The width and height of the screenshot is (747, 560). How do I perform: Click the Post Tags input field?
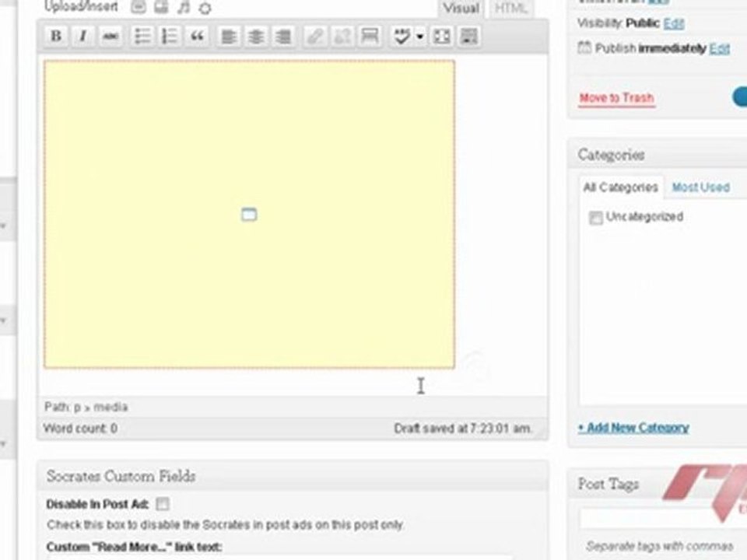pyautogui.click(x=663, y=519)
